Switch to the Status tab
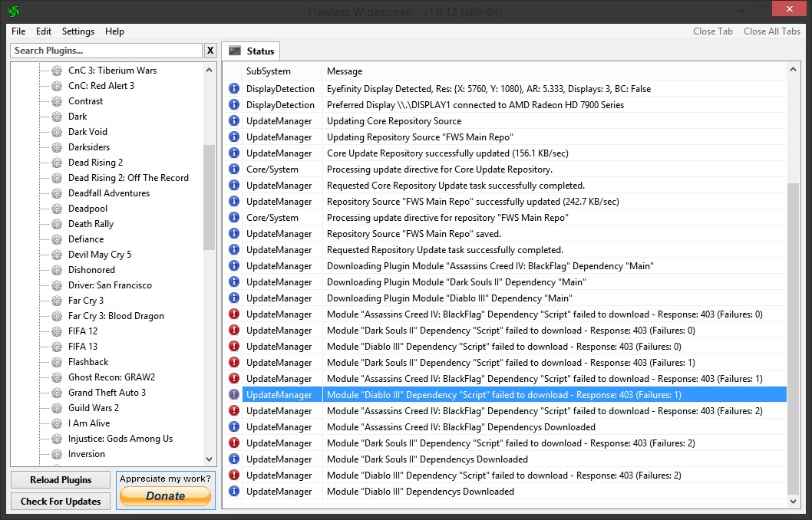 [x=251, y=51]
